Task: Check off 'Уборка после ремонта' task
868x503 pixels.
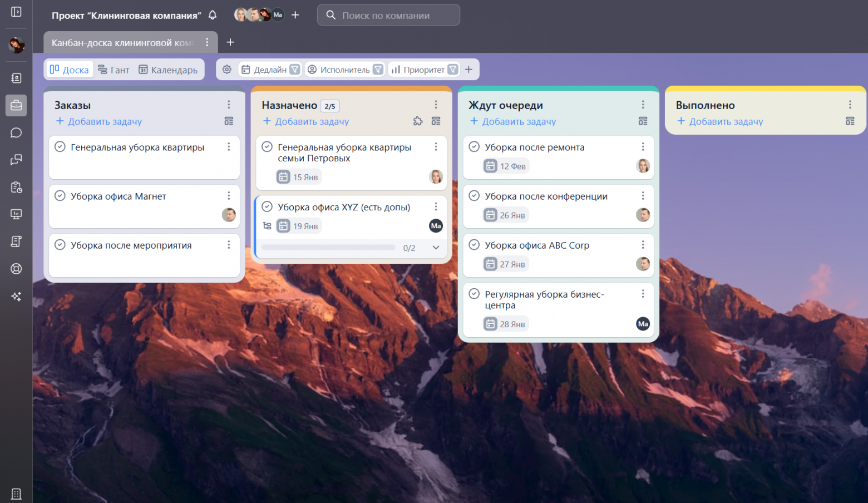Action: click(474, 147)
